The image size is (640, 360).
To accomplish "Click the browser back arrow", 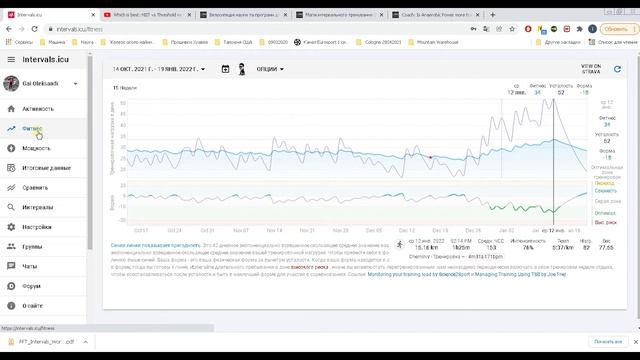I will (x=9, y=29).
